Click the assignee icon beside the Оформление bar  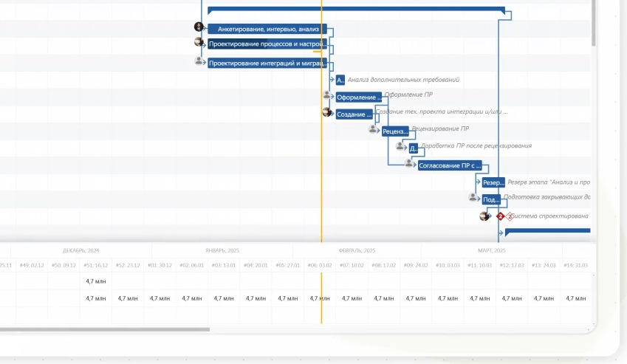(326, 95)
